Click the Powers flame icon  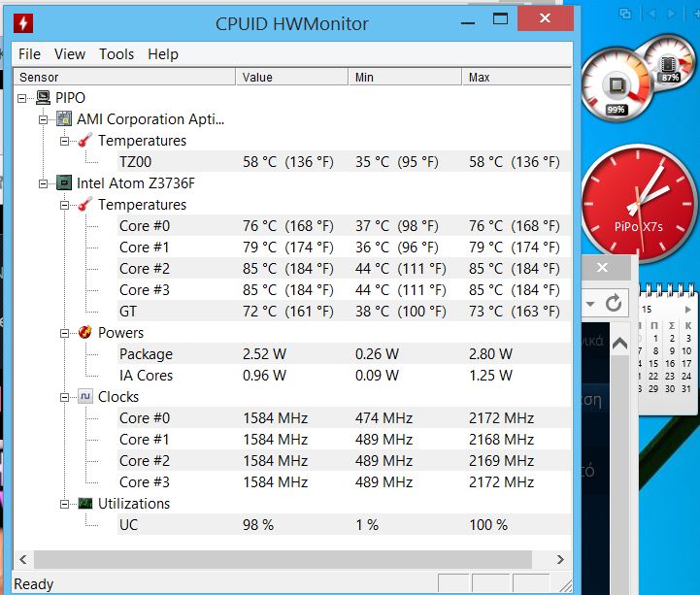coord(85,332)
